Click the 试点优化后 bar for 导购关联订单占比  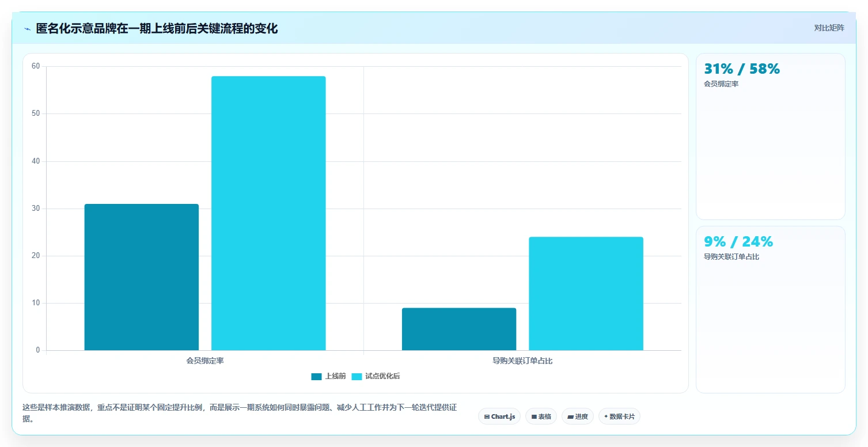point(586,294)
